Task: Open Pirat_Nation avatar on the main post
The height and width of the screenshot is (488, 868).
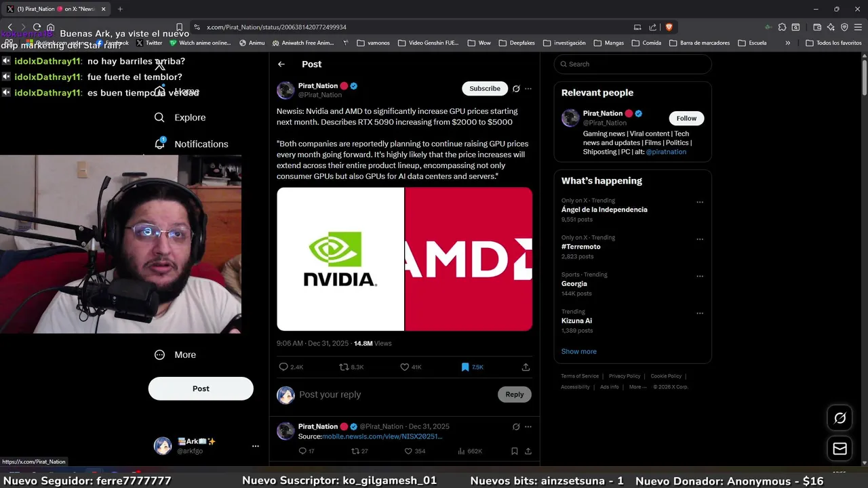Action: [285, 90]
